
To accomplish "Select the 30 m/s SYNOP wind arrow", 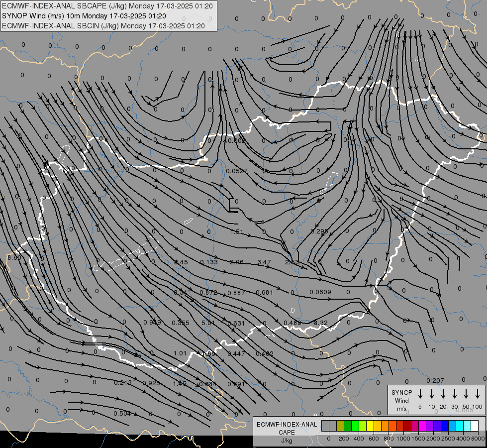I will [x=454, y=394].
